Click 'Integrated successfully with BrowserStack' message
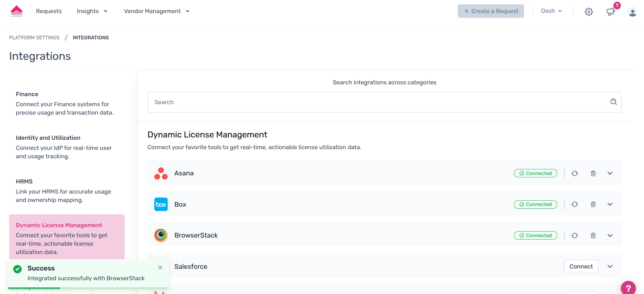This screenshot has width=644, height=294. tap(86, 278)
